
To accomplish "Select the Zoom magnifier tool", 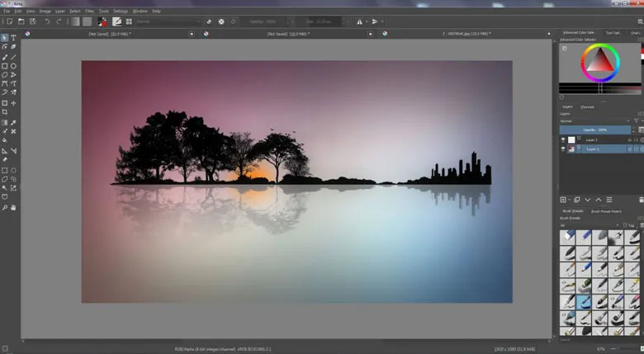I will click(x=5, y=207).
